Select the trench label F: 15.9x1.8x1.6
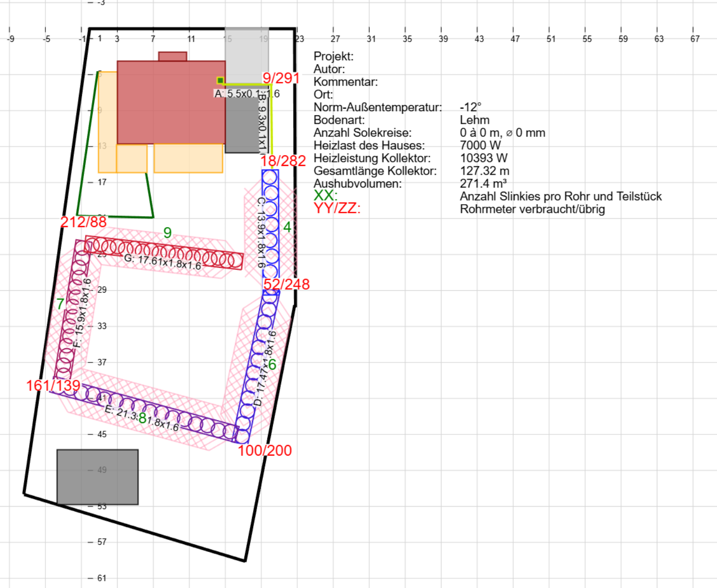 (82, 313)
